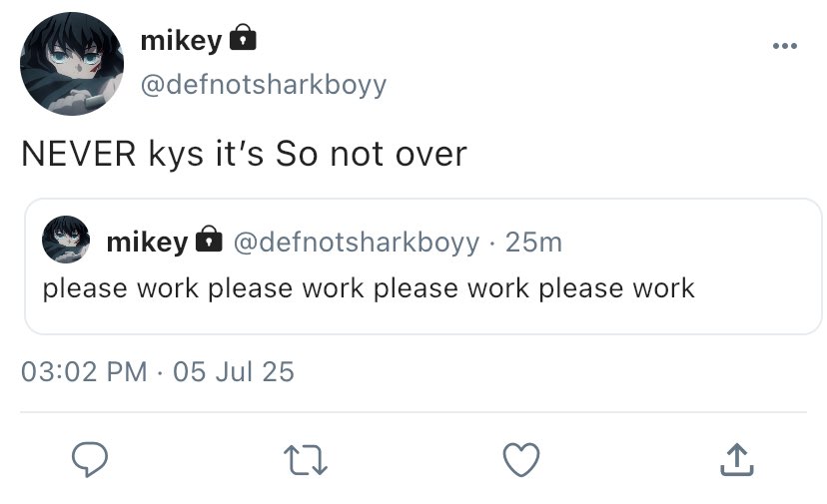
Task: Open the "25m" quoted tweet timestamp
Action: (x=534, y=242)
